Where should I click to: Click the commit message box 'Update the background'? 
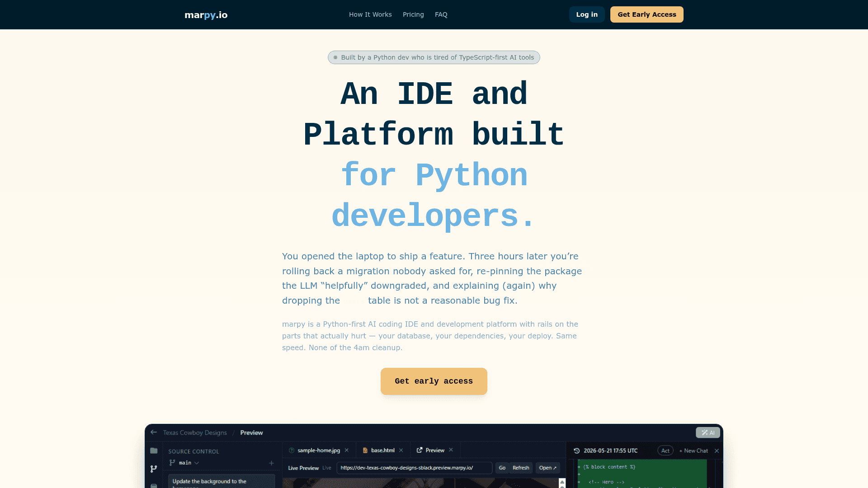[222, 481]
